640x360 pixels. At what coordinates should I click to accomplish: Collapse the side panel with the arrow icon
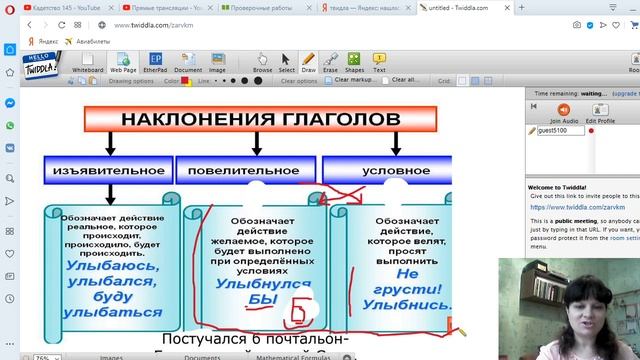point(533,106)
